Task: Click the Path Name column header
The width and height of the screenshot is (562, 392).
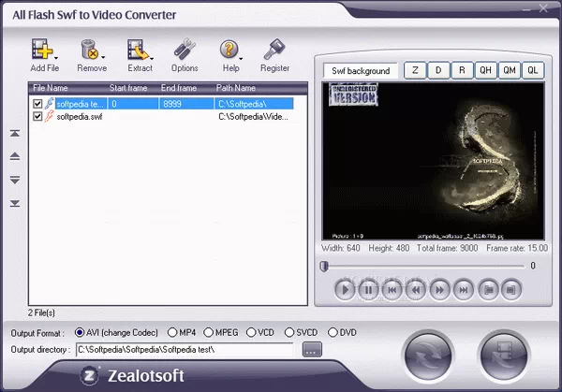Action: [235, 88]
